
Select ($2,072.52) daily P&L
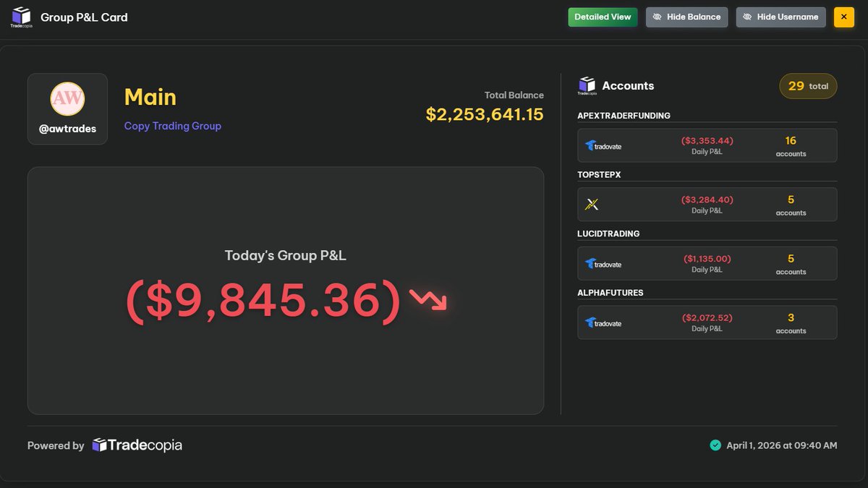coord(707,318)
